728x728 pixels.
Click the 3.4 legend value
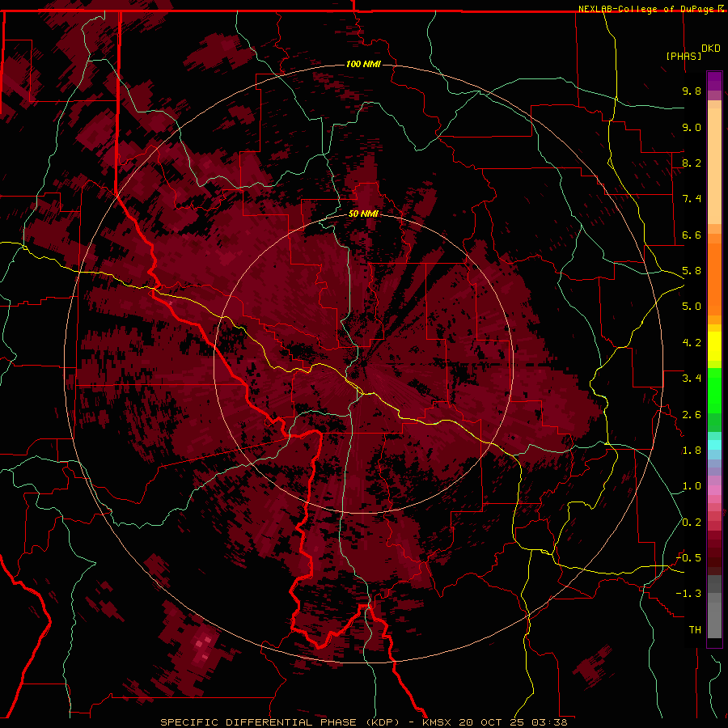(x=692, y=379)
